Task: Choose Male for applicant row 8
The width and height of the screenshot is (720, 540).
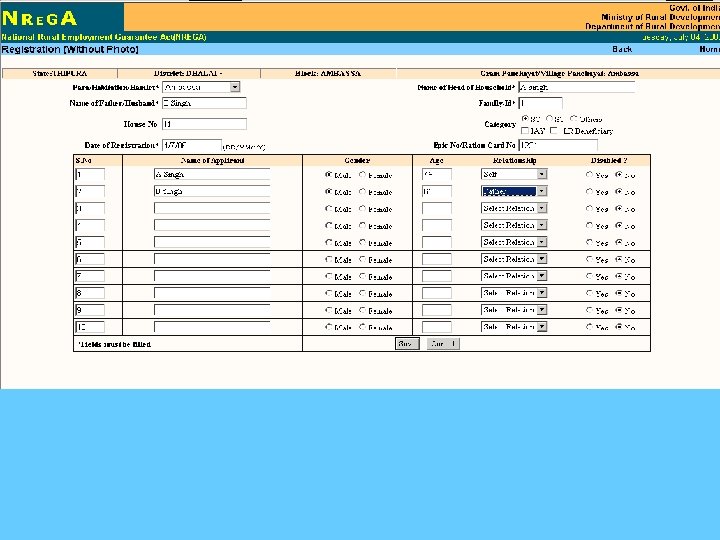Action: tap(328, 293)
